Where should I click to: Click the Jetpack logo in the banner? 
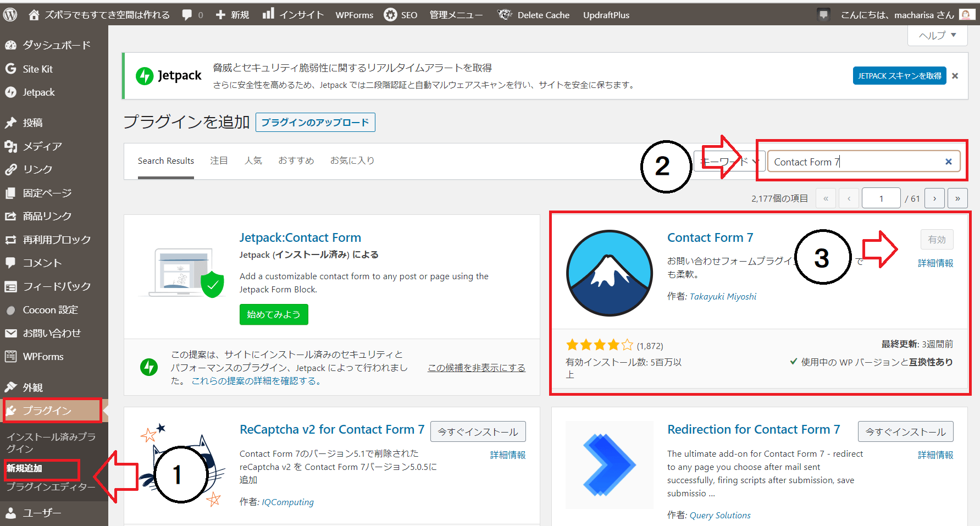169,76
